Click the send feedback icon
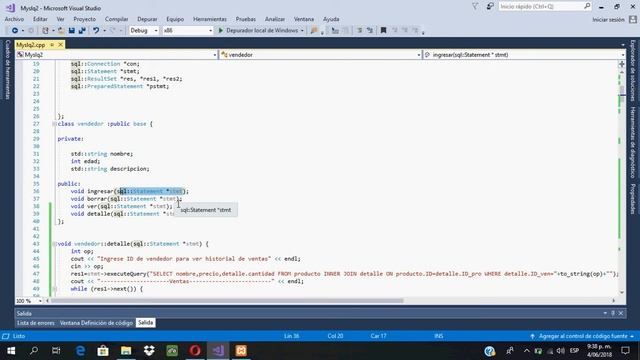This screenshot has width=640, height=360. tap(490, 7)
